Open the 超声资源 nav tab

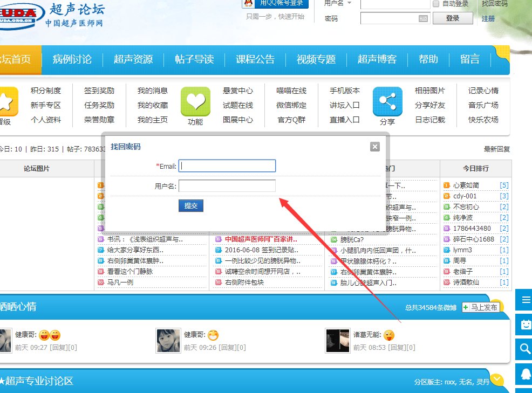click(133, 59)
